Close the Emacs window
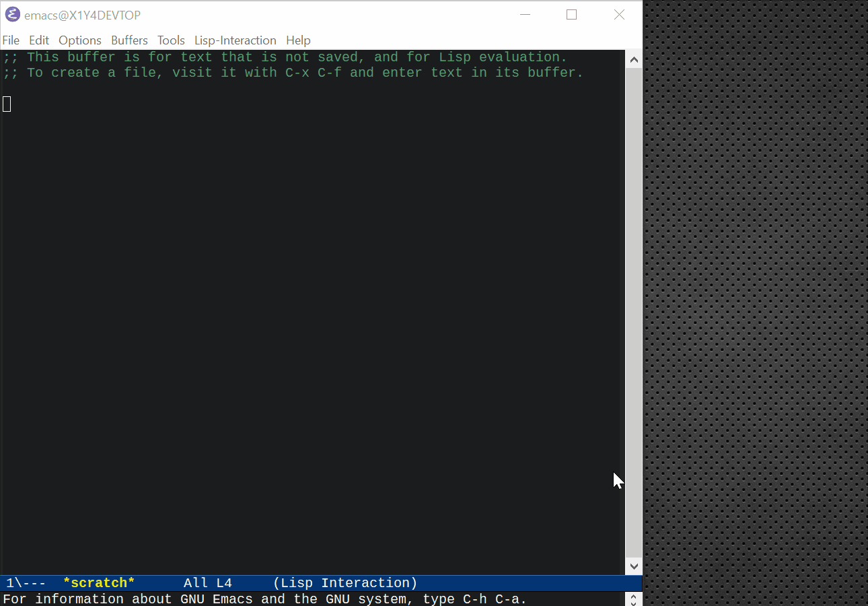 click(620, 15)
